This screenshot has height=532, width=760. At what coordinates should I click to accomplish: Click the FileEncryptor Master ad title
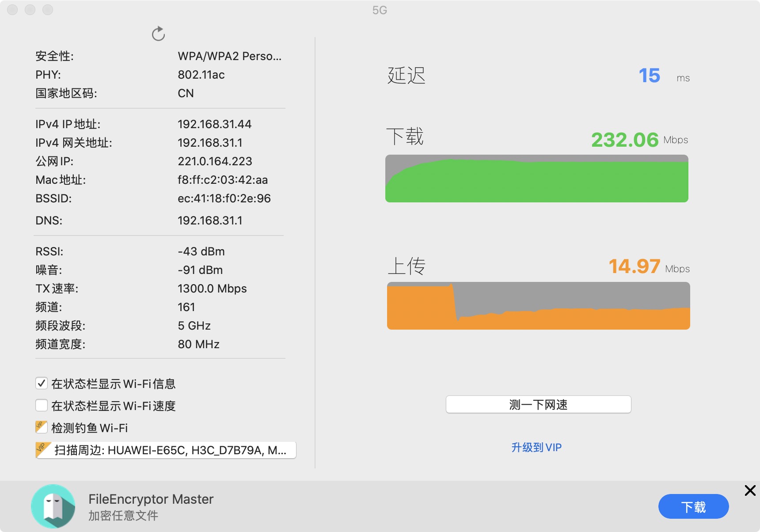click(151, 499)
